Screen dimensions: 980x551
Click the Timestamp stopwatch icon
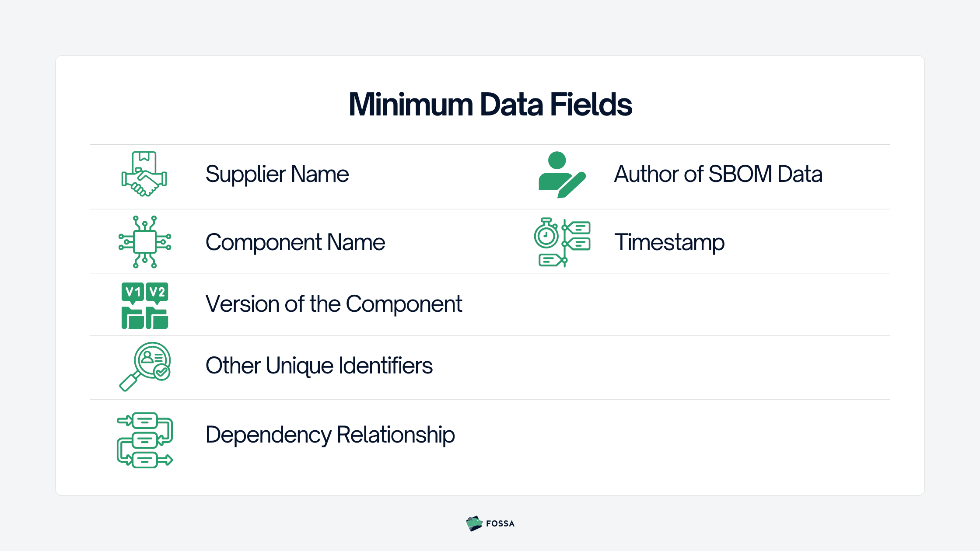point(546,235)
